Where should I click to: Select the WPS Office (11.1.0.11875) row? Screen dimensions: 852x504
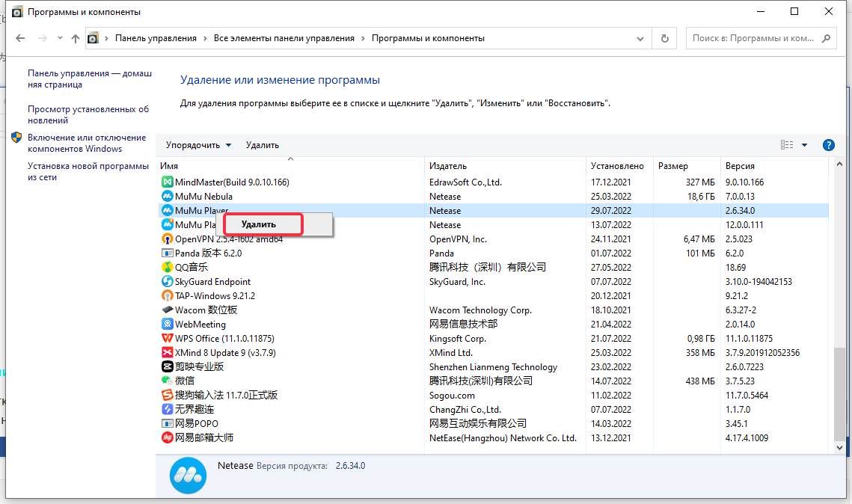pyautogui.click(x=494, y=338)
